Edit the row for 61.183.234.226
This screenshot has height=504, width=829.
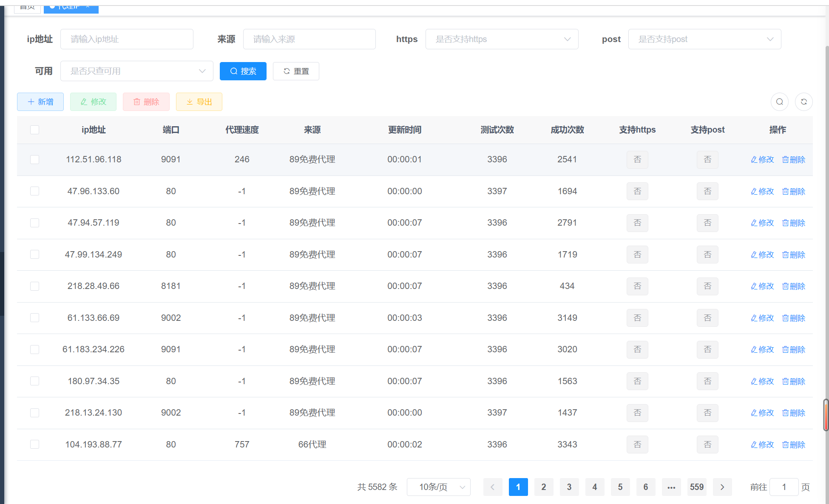762,349
